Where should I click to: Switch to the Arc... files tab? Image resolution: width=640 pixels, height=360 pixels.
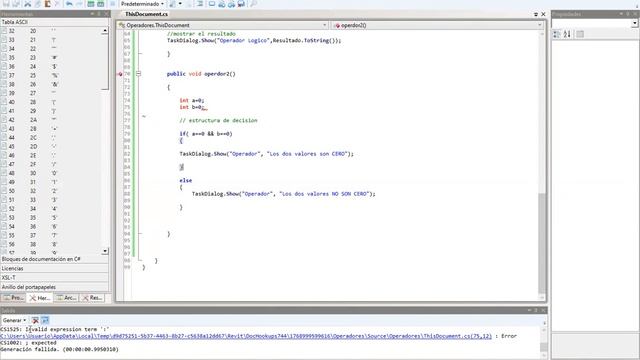tap(67, 298)
